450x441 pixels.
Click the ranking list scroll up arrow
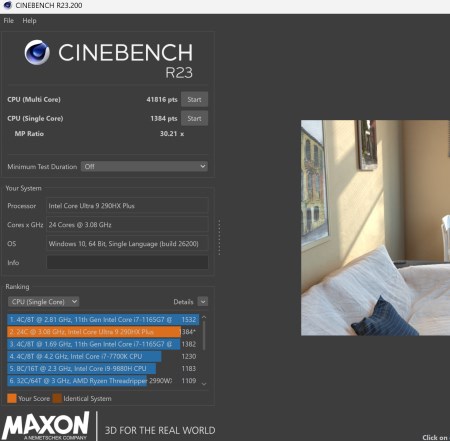coord(204,317)
